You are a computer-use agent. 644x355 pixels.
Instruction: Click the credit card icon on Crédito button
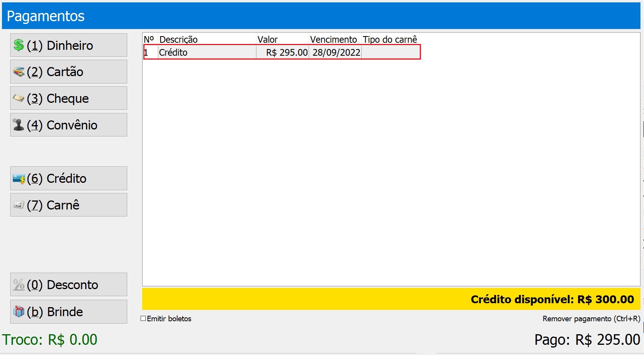pos(18,178)
